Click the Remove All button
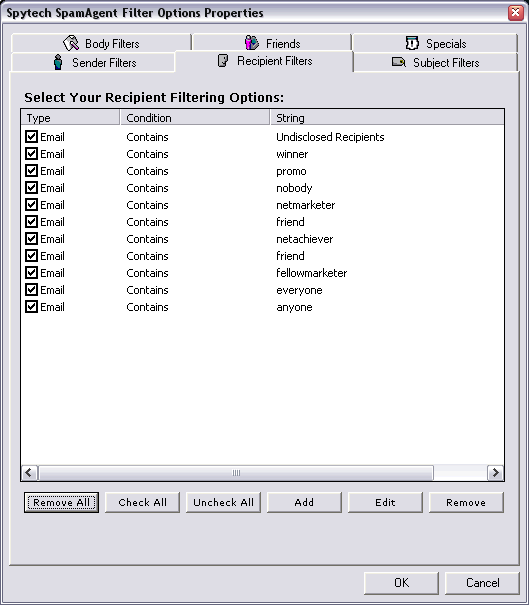This screenshot has height=605, width=529. pos(61,502)
